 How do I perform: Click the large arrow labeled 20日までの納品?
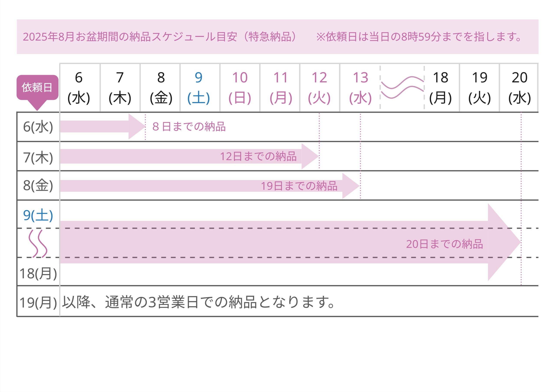[290, 242]
